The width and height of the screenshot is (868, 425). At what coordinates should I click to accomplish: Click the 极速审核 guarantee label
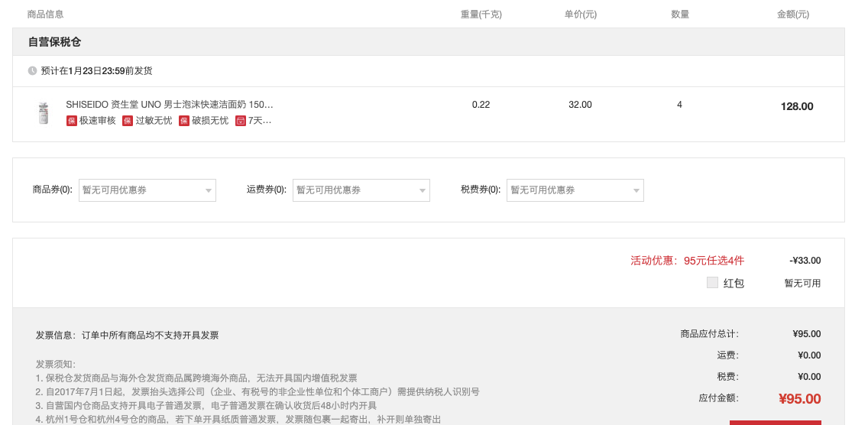[98, 121]
